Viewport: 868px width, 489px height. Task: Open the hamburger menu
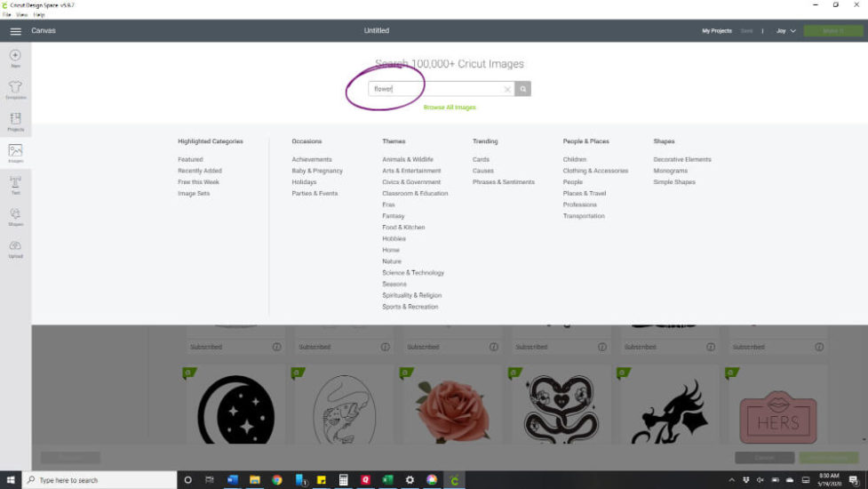(15, 31)
